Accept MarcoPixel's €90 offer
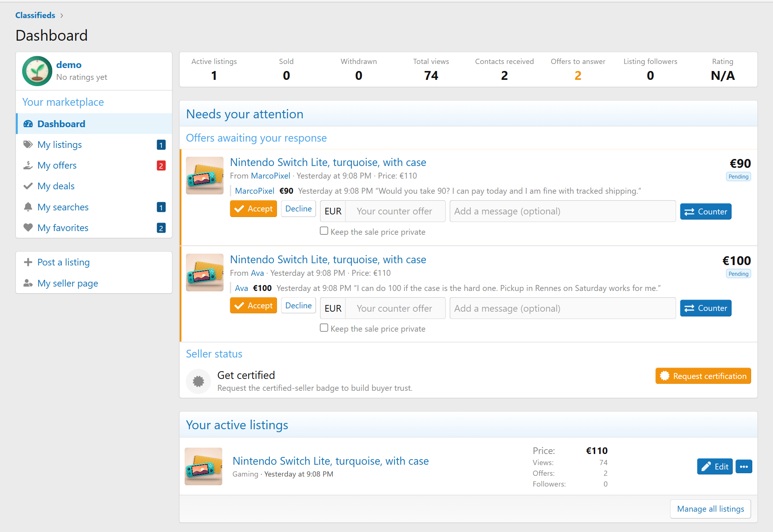 tap(253, 209)
